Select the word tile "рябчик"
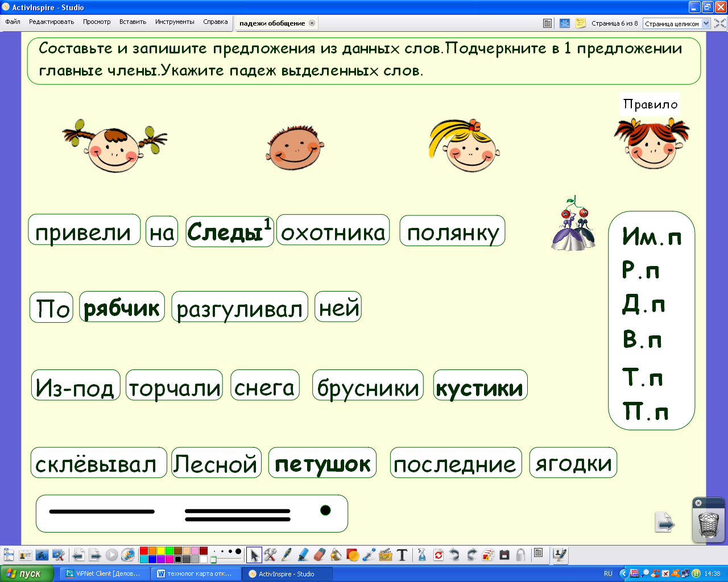The width and height of the screenshot is (728, 582). [x=122, y=308]
